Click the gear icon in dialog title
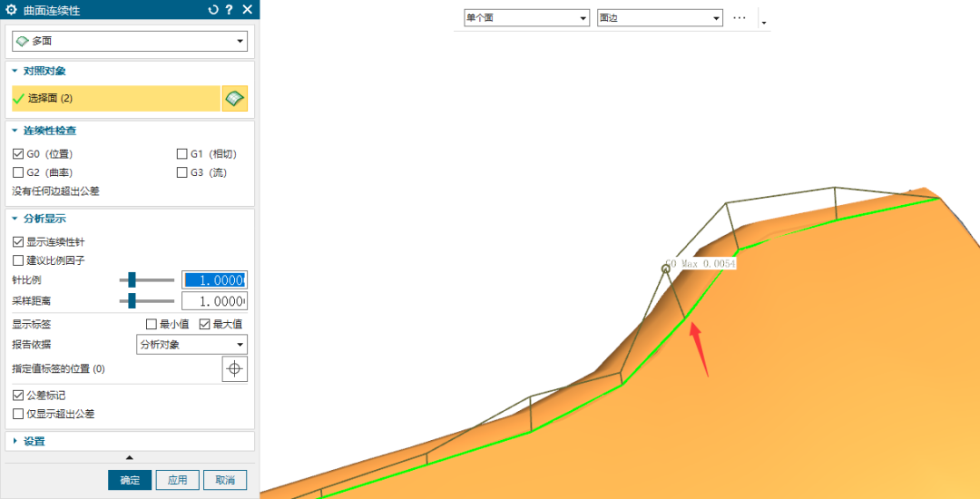This screenshot has width=980, height=499. pos(12,10)
